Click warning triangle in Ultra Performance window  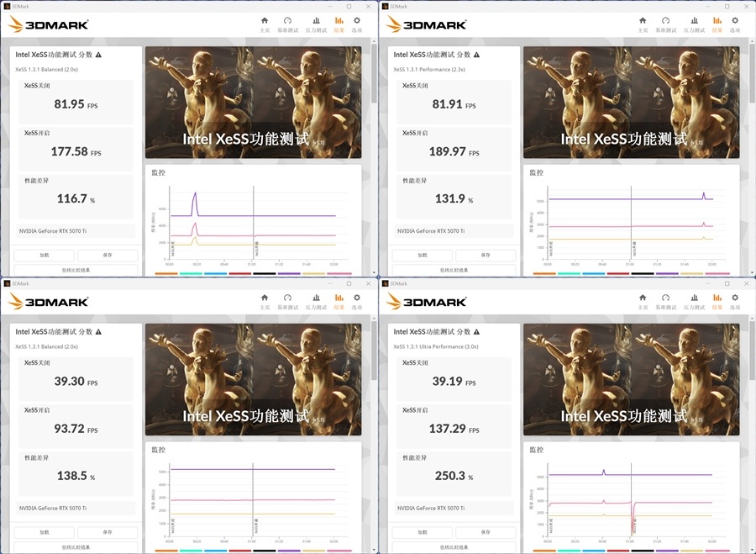click(x=476, y=331)
